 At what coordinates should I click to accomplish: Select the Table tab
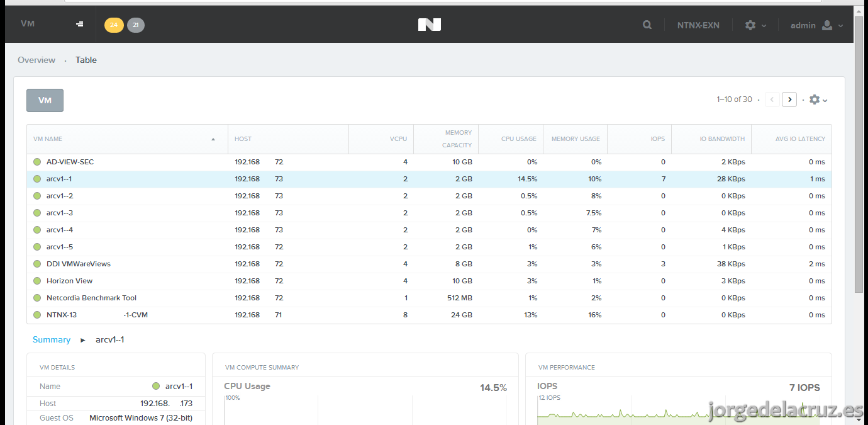pyautogui.click(x=86, y=60)
